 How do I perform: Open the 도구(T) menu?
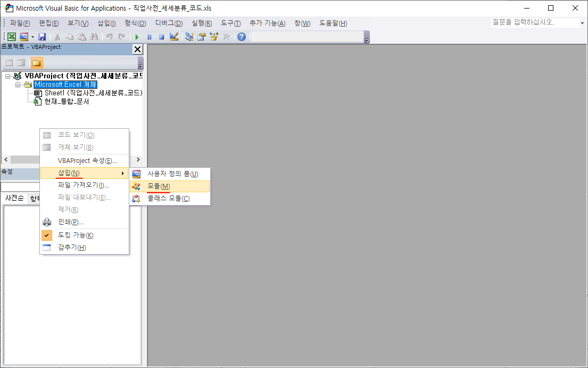230,23
